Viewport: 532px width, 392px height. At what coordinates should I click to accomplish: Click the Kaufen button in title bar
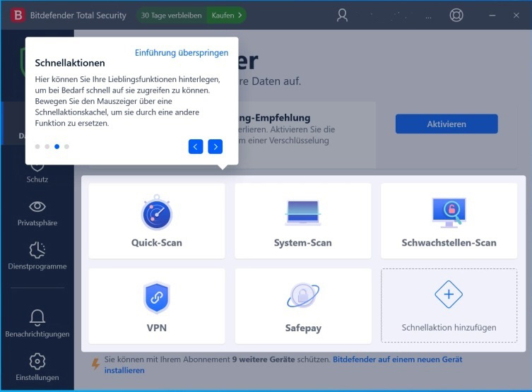click(226, 16)
